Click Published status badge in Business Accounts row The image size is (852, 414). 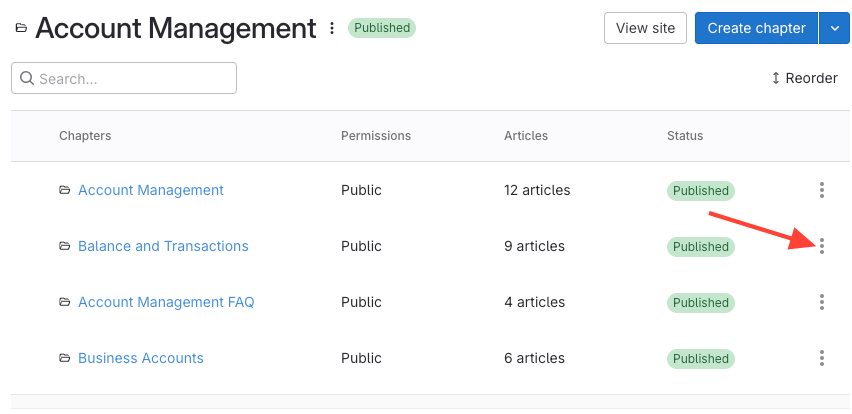pos(700,358)
